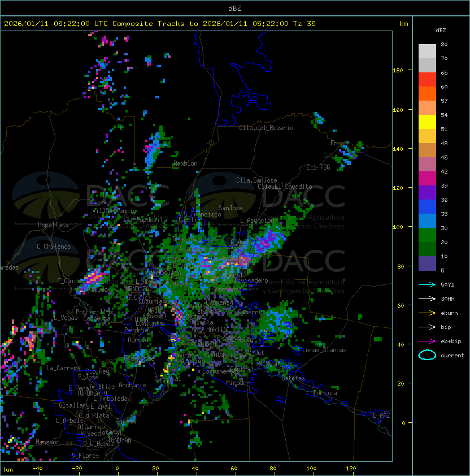Click the 'L_PAZ' map label

381,416
